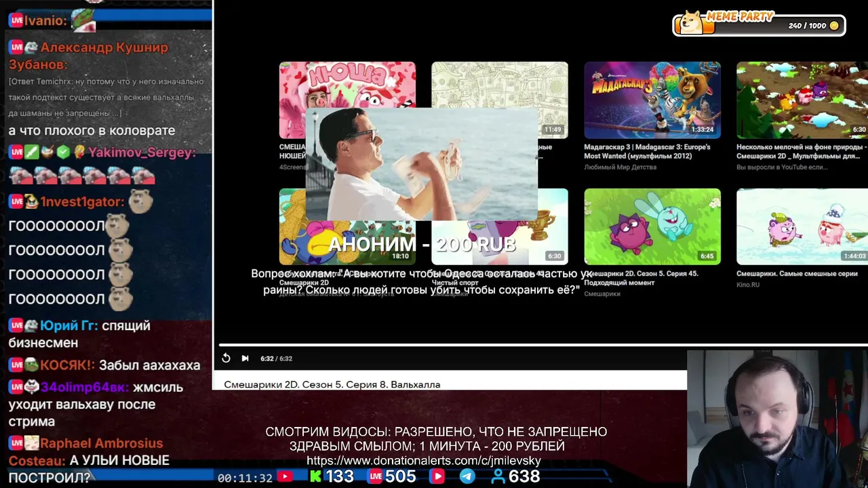Viewport: 868px width, 488px height.
Task: Click username Raphael Ambrosius in chat
Action: [x=101, y=443]
